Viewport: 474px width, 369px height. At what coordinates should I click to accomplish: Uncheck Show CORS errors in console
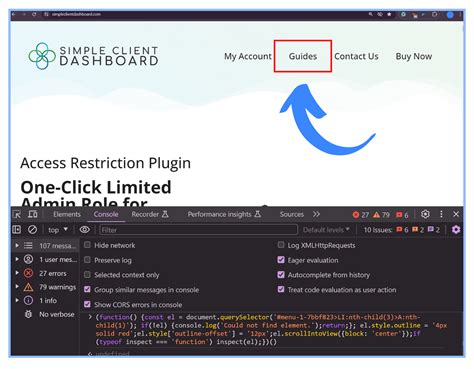(87, 304)
